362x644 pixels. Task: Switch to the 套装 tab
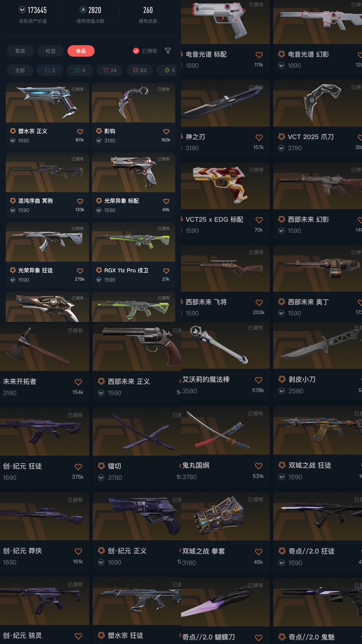[20, 51]
